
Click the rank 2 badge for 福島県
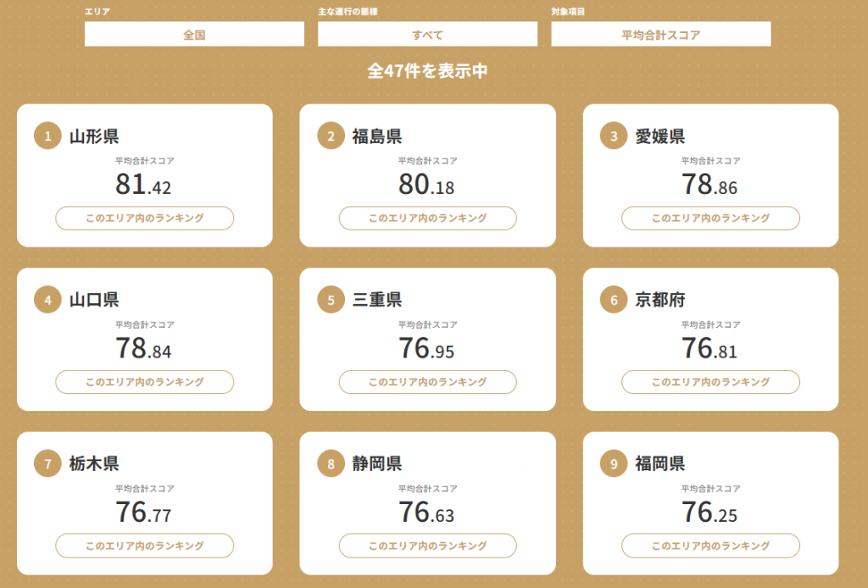coord(331,136)
